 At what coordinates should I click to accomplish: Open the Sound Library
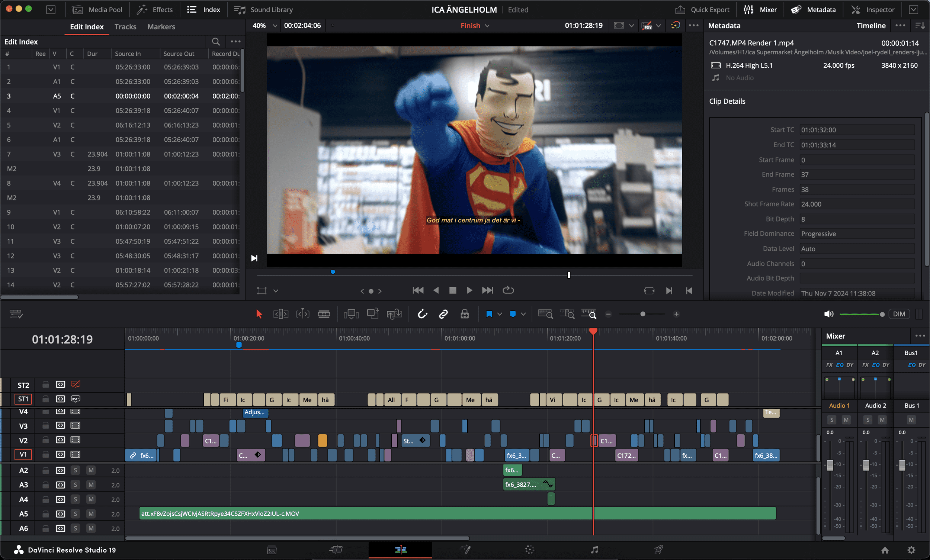263,9
